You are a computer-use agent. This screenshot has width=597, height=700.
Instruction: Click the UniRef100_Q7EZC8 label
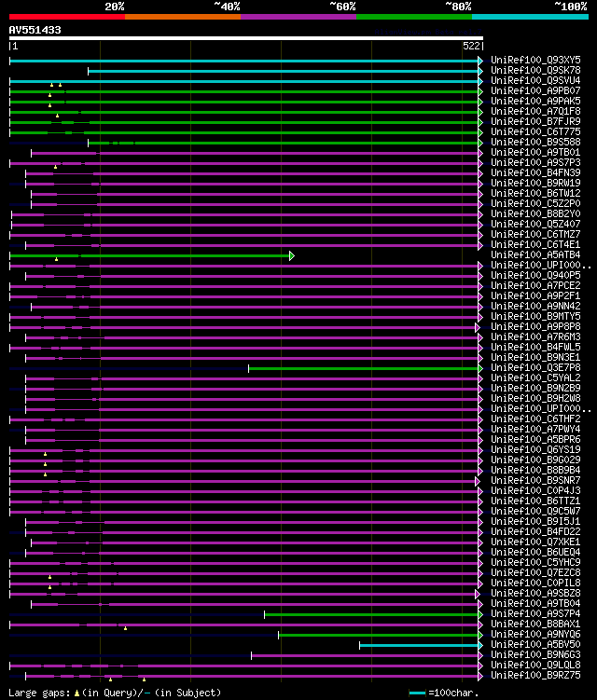point(535,573)
